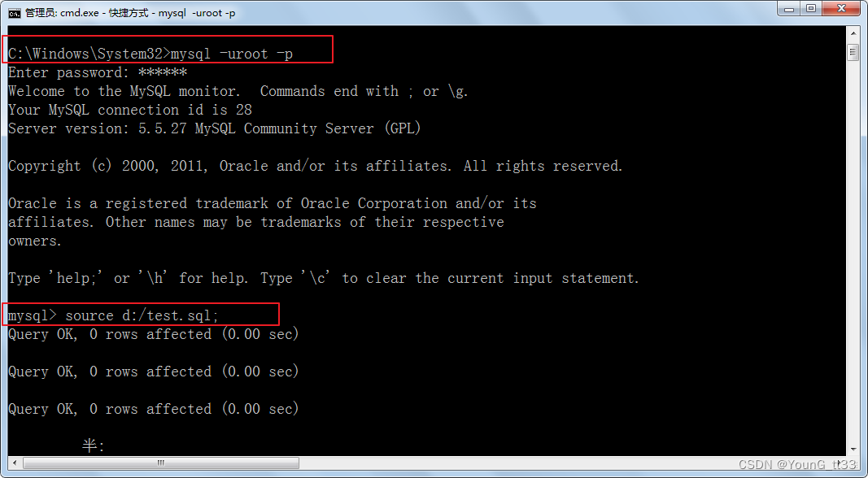Maximize the command prompt window

click(812, 9)
